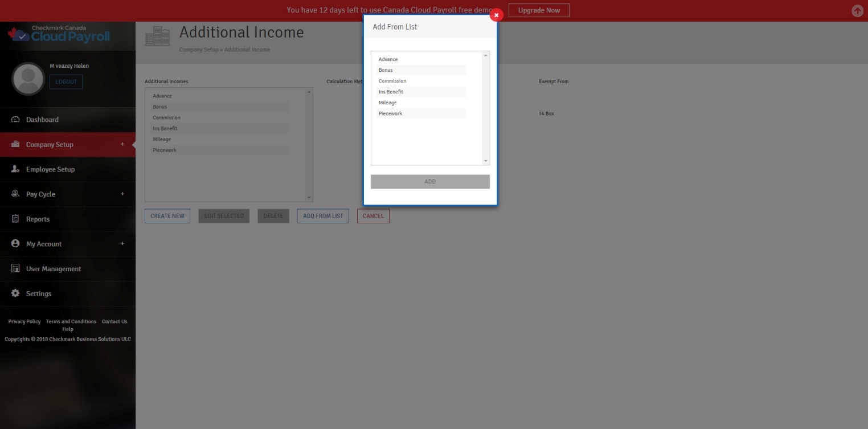The image size is (868, 429).
Task: Expand the Company Setup plus sign
Action: [122, 144]
